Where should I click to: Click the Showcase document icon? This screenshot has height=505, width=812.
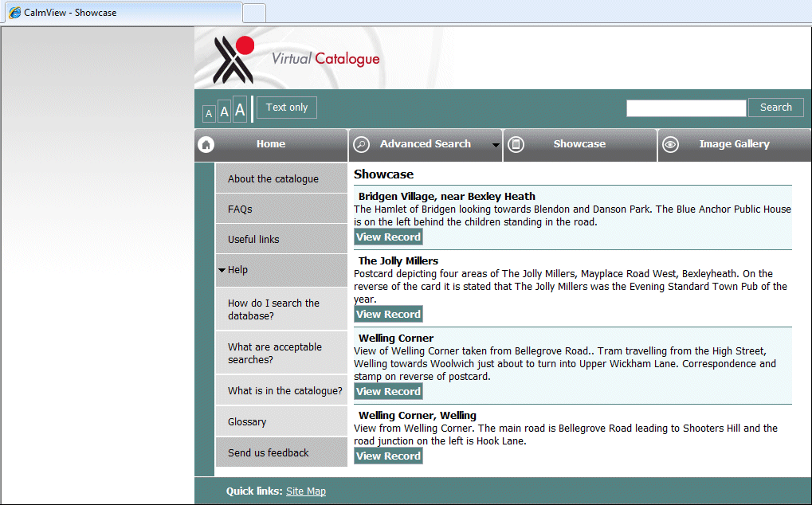[x=516, y=144]
